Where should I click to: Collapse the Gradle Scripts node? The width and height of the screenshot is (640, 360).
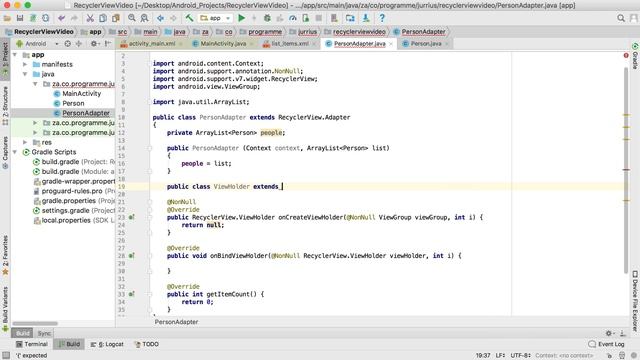tap(15, 152)
